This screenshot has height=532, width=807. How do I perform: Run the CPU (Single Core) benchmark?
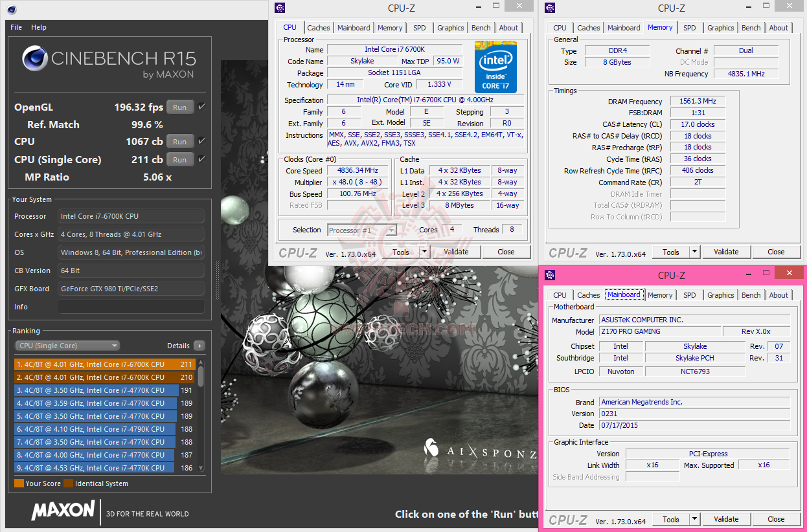click(x=179, y=159)
